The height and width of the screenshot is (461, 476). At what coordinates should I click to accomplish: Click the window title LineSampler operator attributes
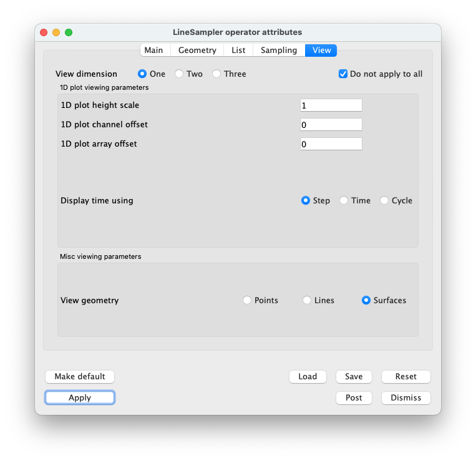point(238,32)
